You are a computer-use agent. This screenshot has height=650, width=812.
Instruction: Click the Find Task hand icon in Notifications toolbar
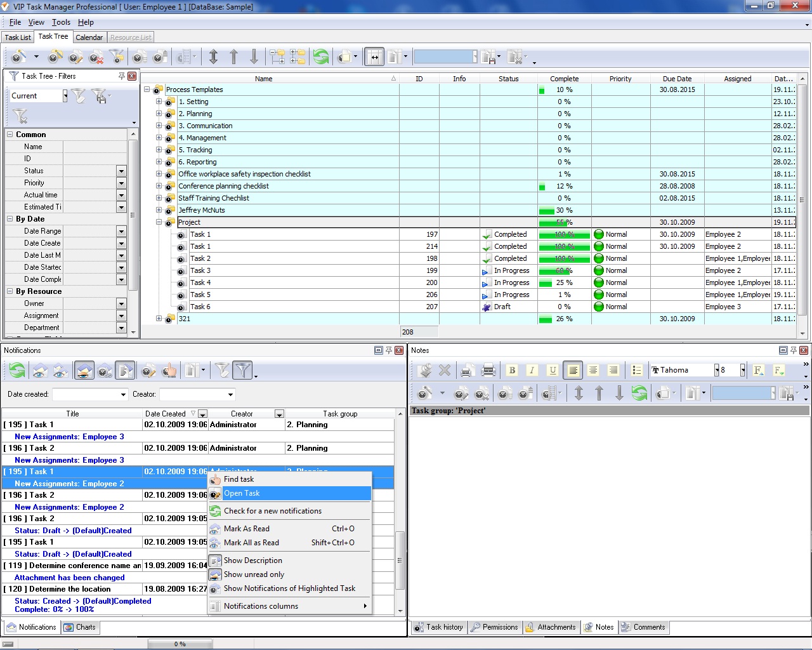point(169,370)
